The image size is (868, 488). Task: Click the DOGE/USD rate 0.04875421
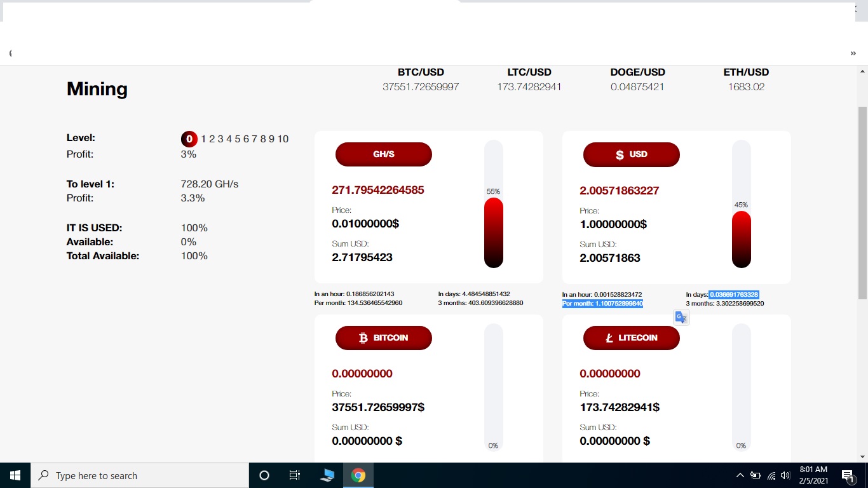tap(637, 87)
